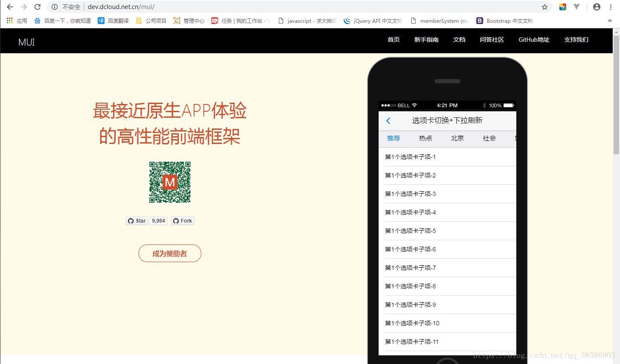Open the colorful extension icon in toolbar
This screenshot has height=364, width=620.
coord(562,7)
